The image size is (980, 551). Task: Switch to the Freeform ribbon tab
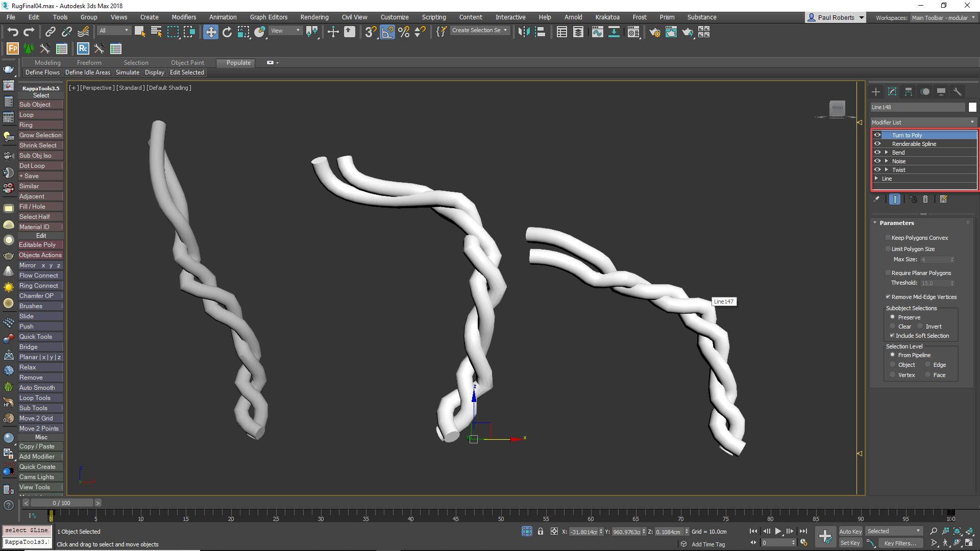[x=89, y=63]
